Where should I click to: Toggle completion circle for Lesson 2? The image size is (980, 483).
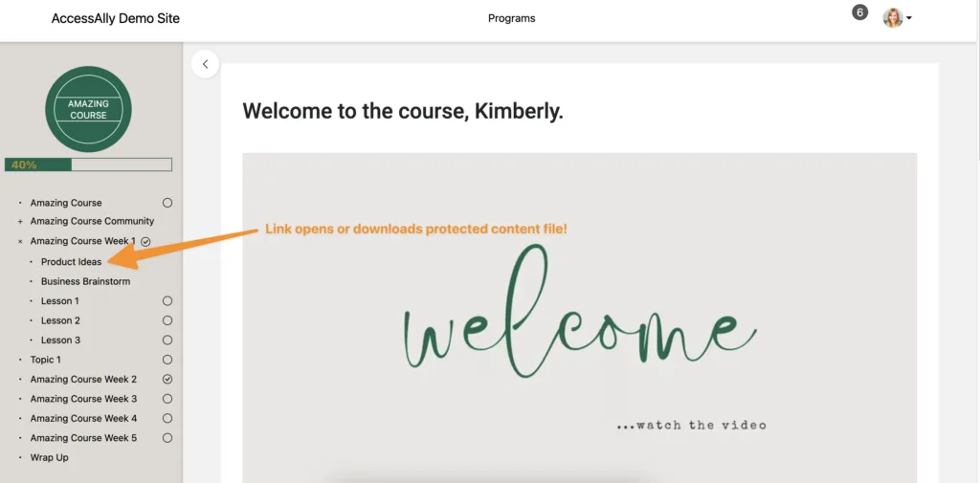coord(167,320)
